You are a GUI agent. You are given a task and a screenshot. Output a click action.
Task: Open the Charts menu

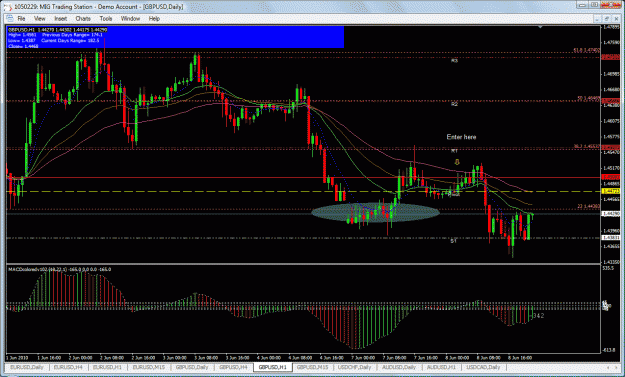click(x=83, y=19)
